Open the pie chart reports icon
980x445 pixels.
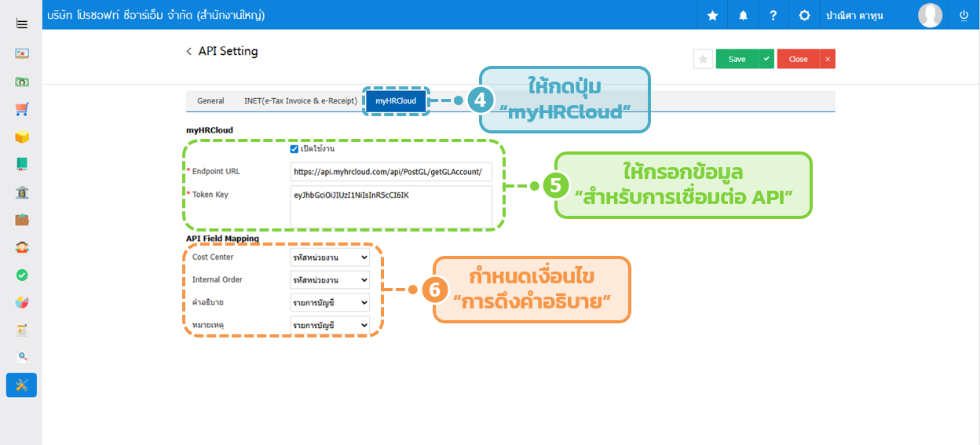[21, 302]
